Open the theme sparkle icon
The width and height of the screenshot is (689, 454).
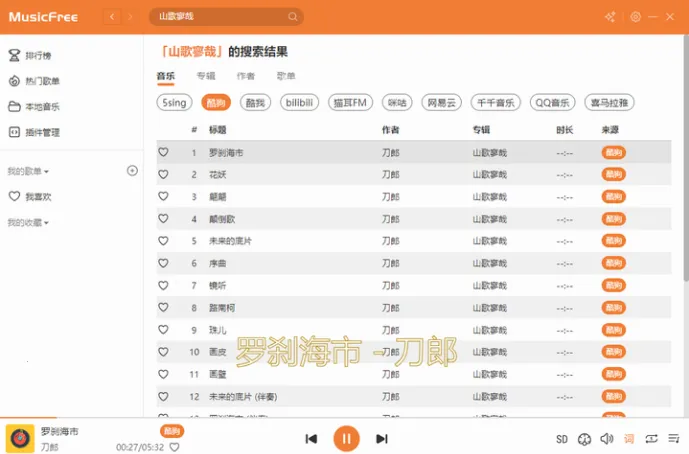pos(610,17)
